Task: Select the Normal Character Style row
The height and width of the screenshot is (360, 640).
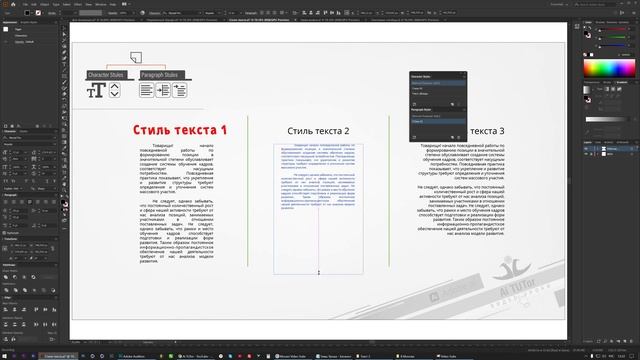Action: point(438,83)
